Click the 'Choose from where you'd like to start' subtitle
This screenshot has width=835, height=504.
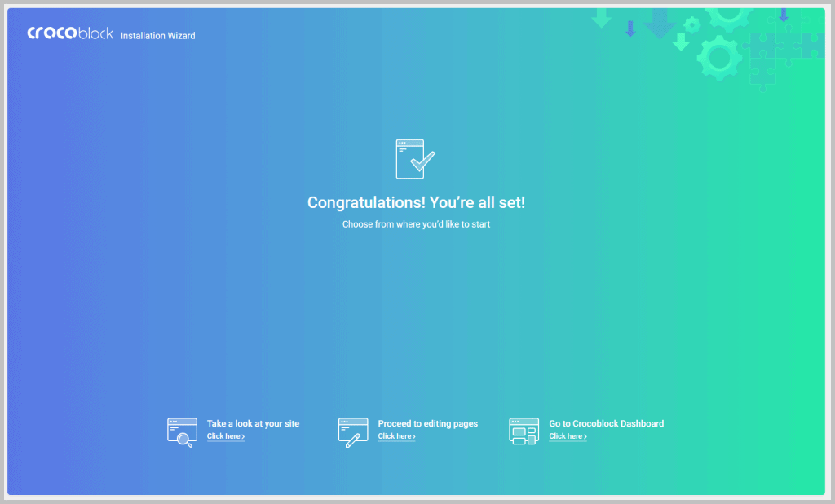point(416,224)
